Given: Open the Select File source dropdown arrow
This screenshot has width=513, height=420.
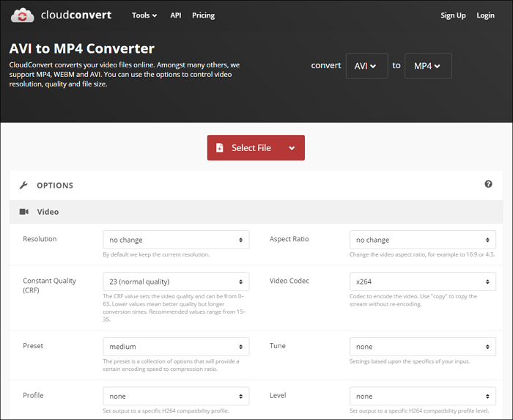Looking at the screenshot, I should click(292, 148).
